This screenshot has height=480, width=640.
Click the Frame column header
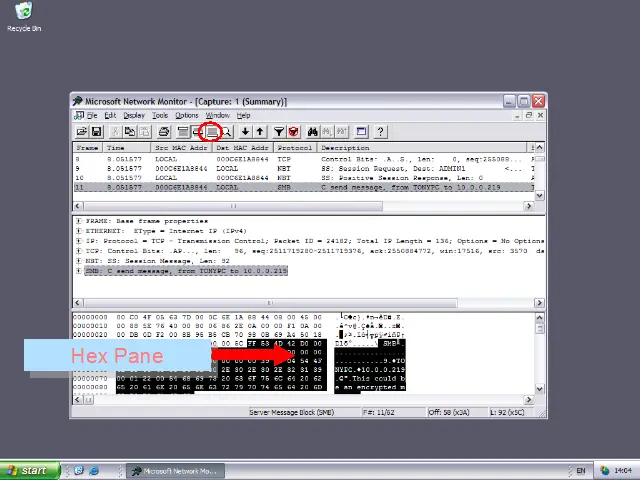[88, 148]
